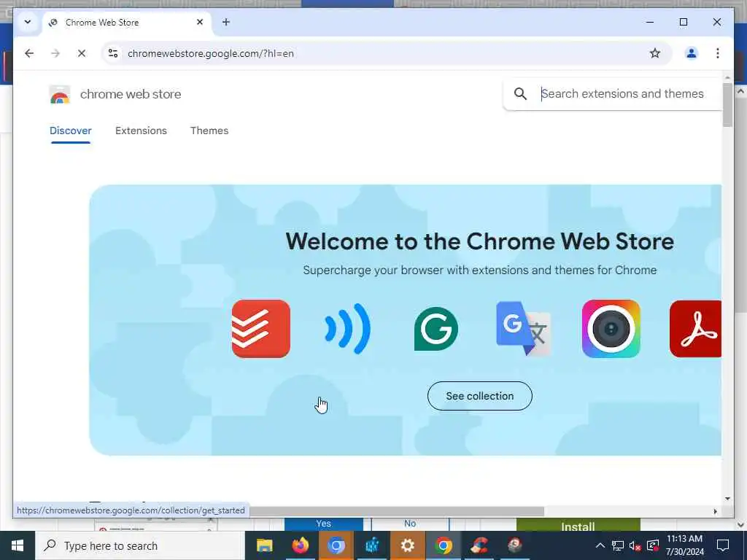The width and height of the screenshot is (747, 560).
Task: Click the horizontal scrollbar at page bottom
Action: click(x=396, y=511)
